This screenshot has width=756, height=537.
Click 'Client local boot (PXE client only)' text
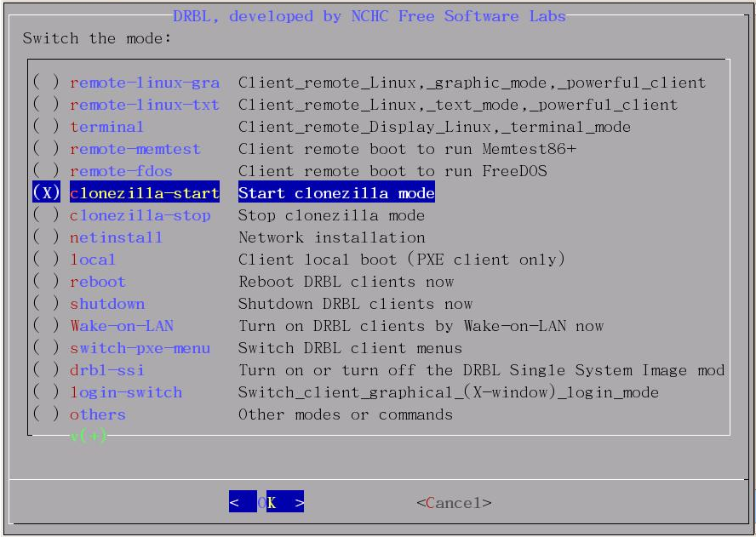(x=402, y=260)
